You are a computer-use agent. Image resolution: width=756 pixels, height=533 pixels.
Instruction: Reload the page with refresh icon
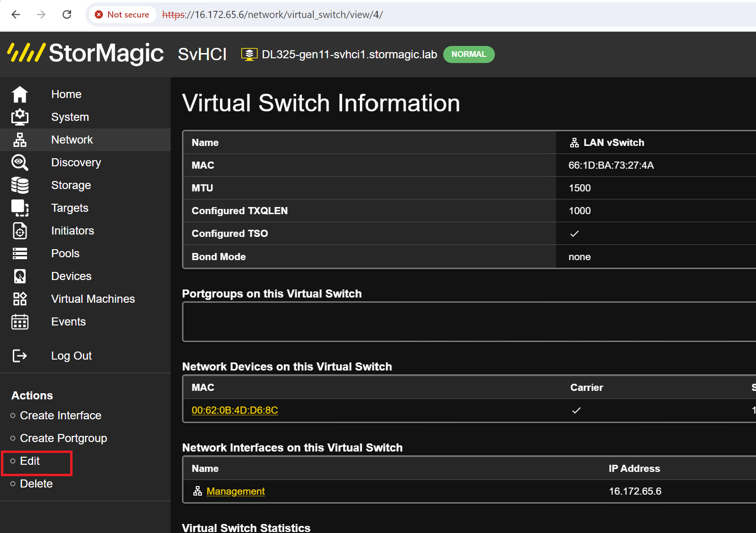(x=67, y=15)
